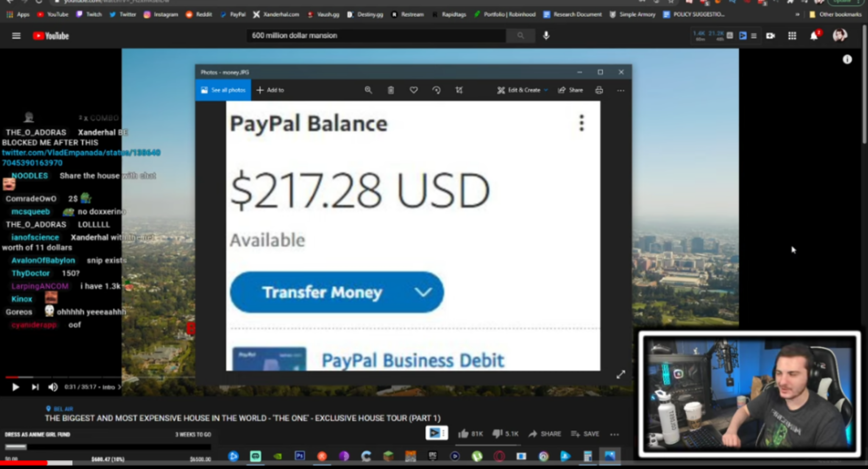Go to YouTube home via logo

[51, 36]
